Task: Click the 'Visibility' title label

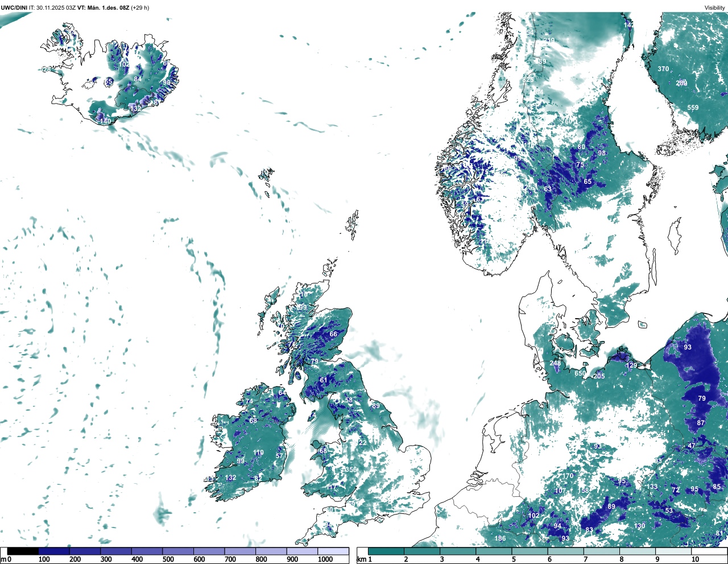Action: coord(715,8)
